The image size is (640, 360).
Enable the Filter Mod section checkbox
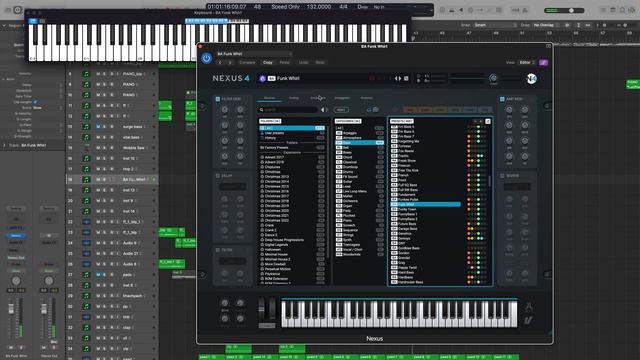coord(218,99)
